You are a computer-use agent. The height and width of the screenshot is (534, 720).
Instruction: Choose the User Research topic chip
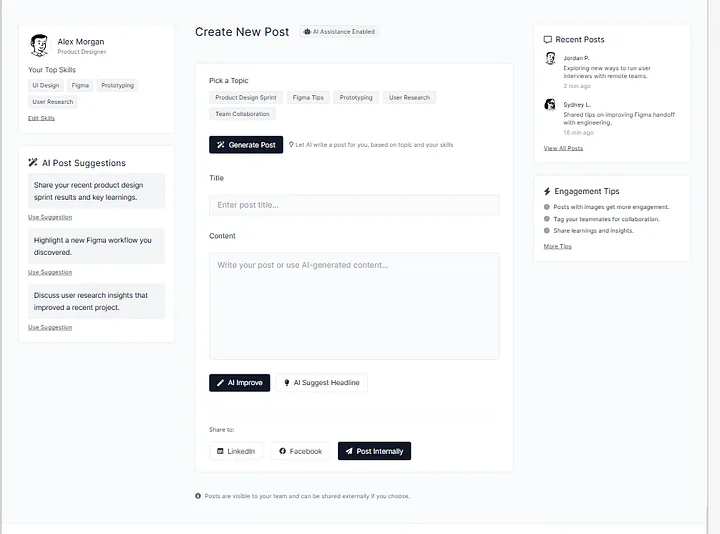click(409, 97)
